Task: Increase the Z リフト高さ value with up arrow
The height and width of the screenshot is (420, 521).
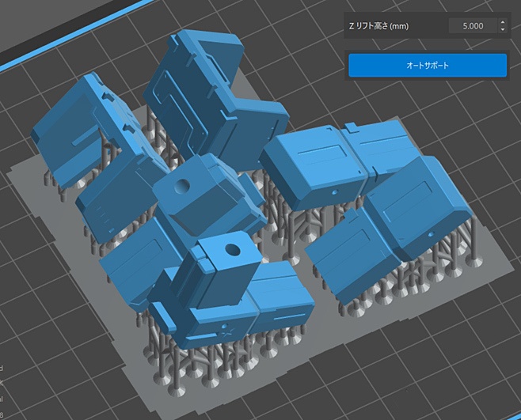Action: (502, 22)
